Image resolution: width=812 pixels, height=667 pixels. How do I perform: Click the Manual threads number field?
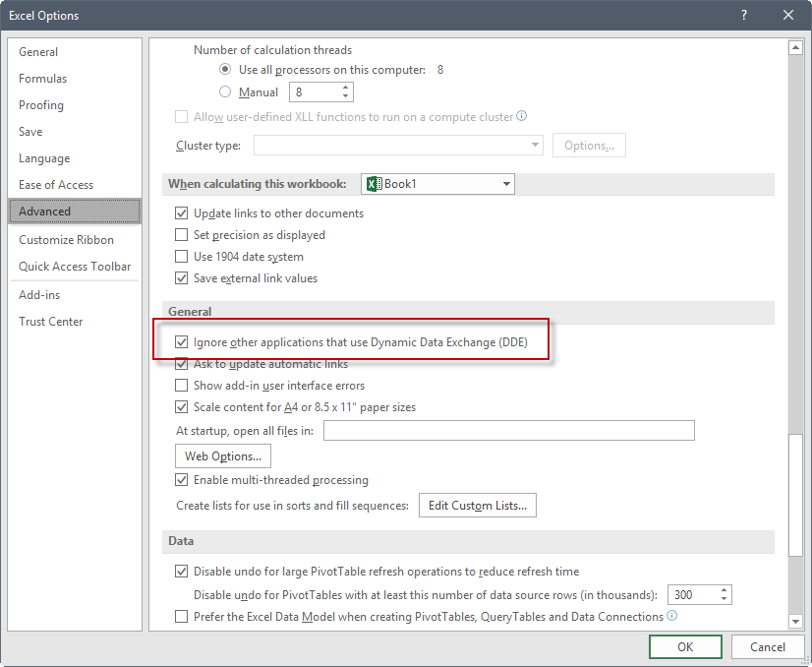coord(315,92)
